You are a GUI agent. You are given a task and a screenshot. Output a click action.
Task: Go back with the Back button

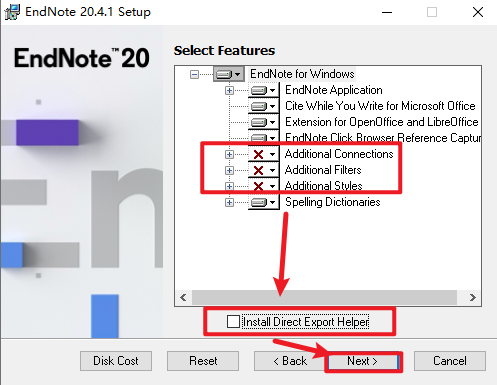click(290, 361)
